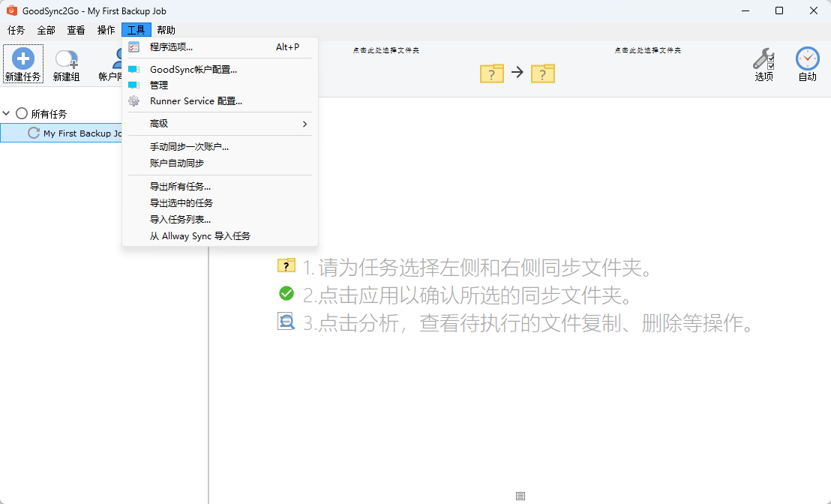The image size is (831, 504).
Task: Click the sync direction arrow
Action: [x=517, y=72]
